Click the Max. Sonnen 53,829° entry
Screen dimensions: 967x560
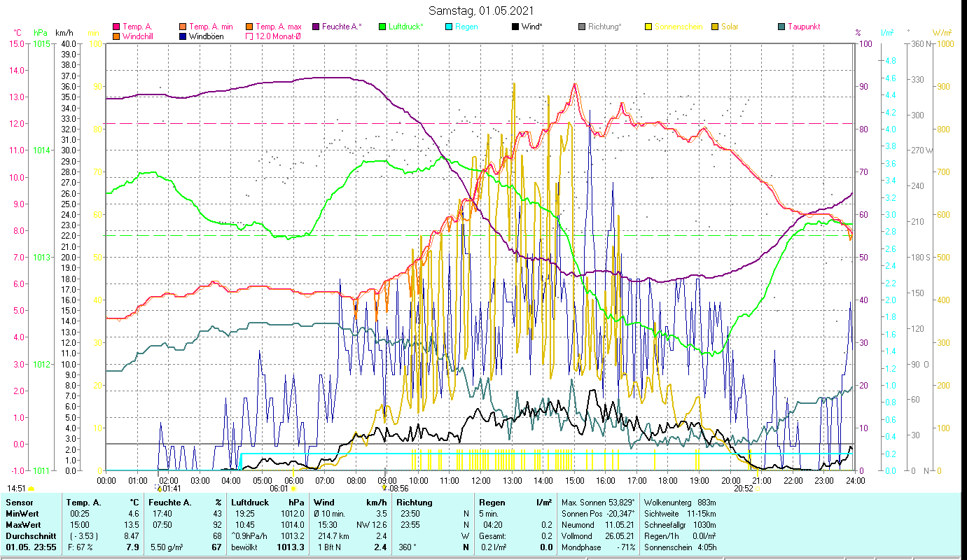point(599,502)
